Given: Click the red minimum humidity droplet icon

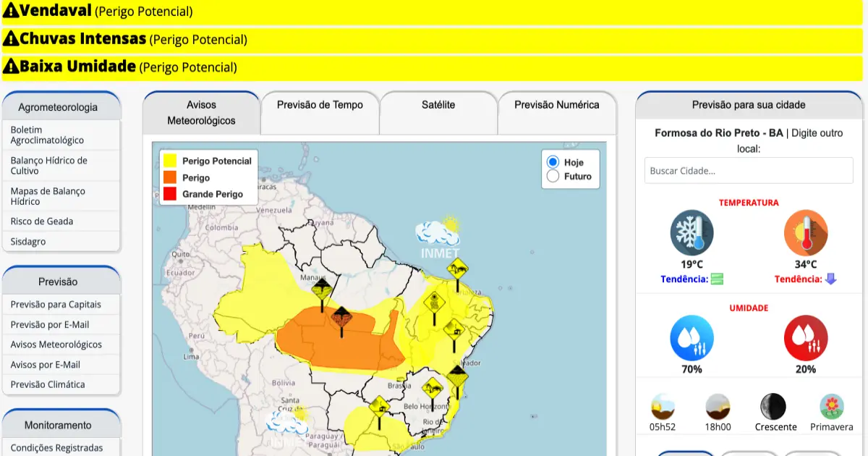Looking at the screenshot, I should pos(806,338).
